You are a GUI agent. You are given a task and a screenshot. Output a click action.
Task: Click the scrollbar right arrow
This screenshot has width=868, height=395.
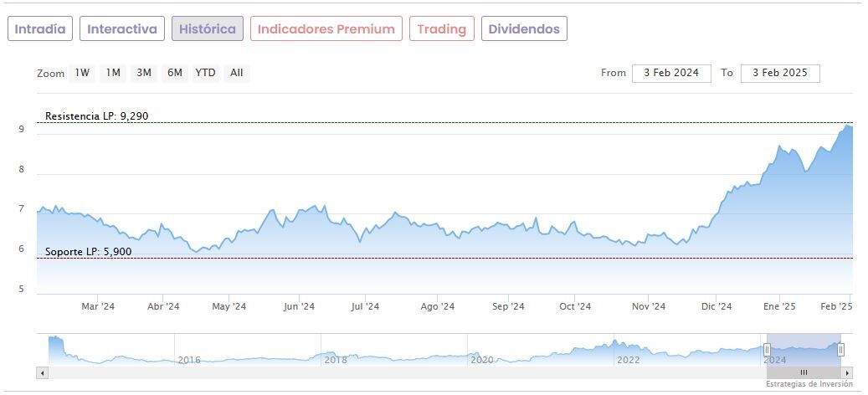pos(847,372)
